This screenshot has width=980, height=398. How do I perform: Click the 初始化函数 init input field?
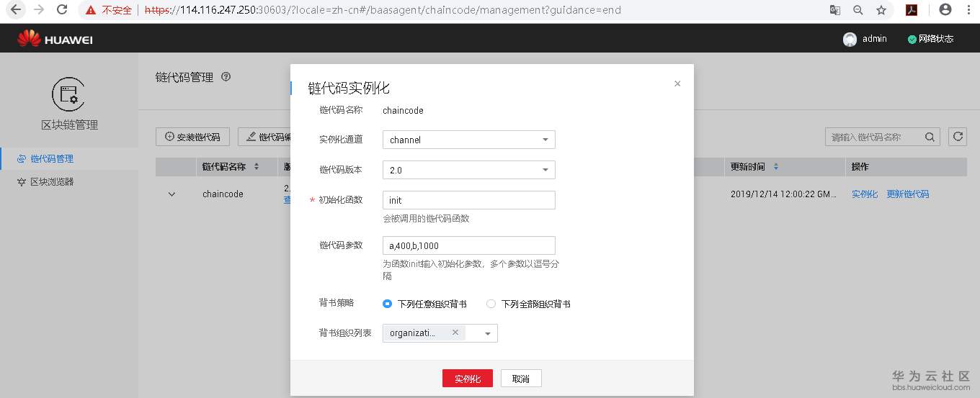click(469, 200)
